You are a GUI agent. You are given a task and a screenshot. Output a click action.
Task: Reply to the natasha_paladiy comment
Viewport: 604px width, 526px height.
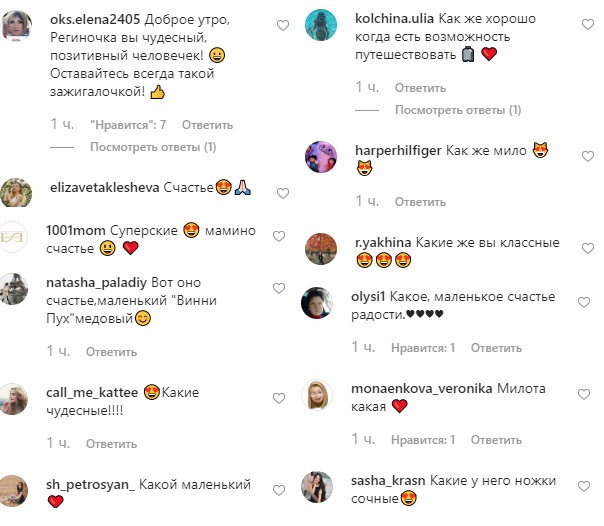[x=111, y=352]
